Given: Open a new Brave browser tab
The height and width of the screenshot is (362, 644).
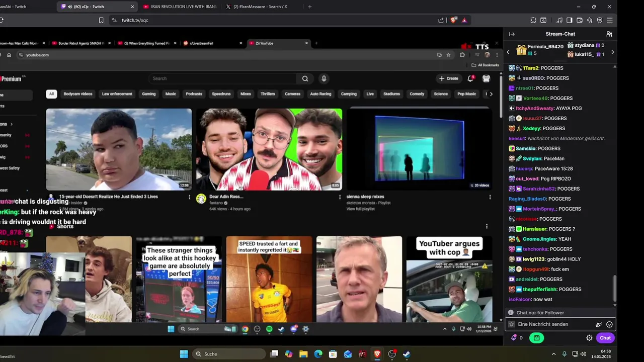Looking at the screenshot, I should (x=309, y=7).
